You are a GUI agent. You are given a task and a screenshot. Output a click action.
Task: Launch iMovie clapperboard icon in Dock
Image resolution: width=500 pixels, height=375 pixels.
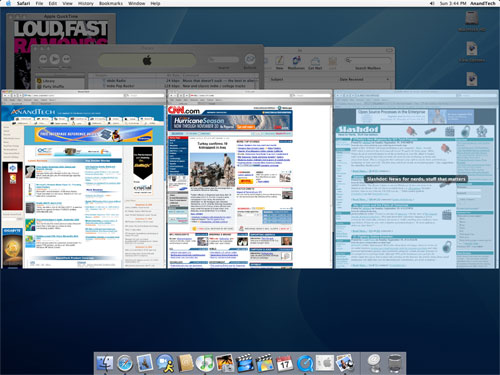[245, 363]
